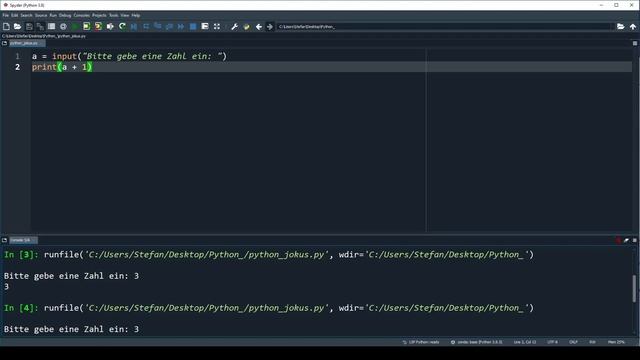
Task: Open the PYTHONPATH manager
Action: pyautogui.click(x=246, y=27)
